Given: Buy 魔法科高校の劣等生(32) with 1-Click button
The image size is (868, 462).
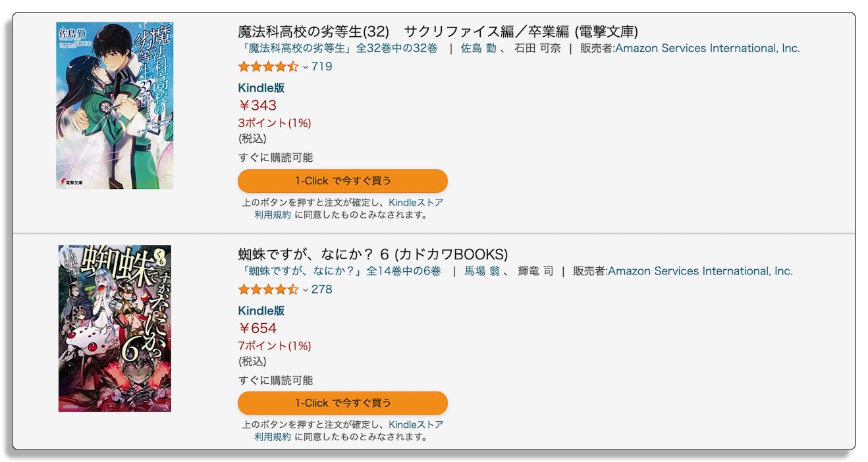Looking at the screenshot, I should point(342,181).
